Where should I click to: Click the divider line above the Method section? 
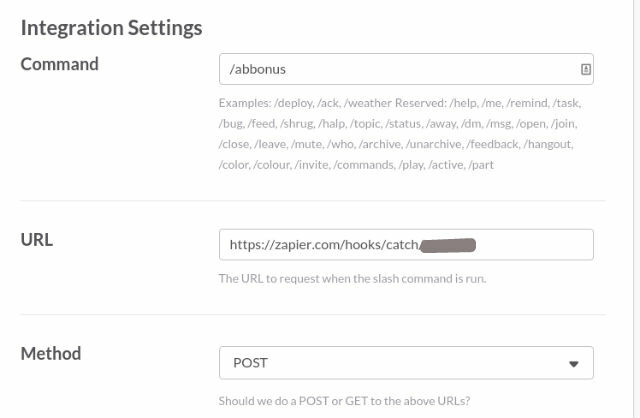click(x=313, y=314)
